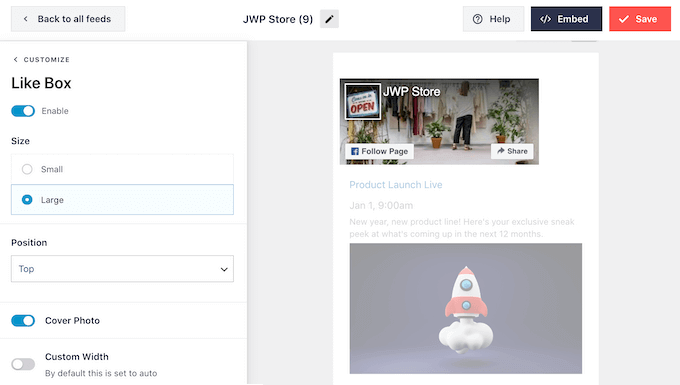
Task: Click 'By default this is set to auto'
Action: click(x=101, y=373)
